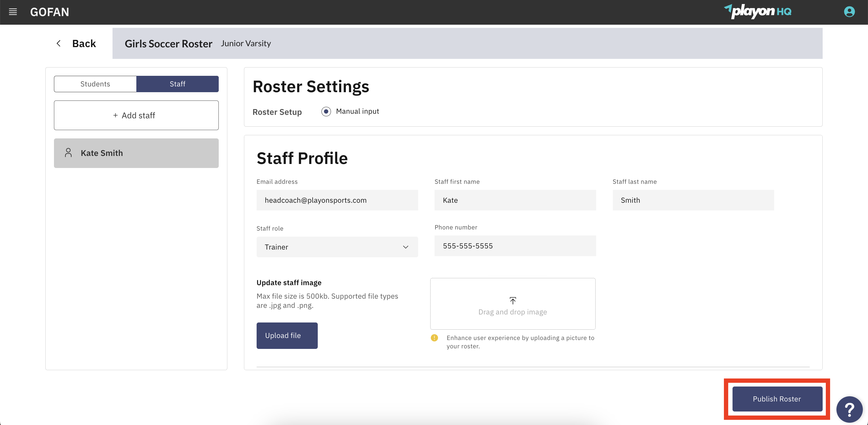This screenshot has height=425, width=868.
Task: Click the user account profile icon
Action: click(x=849, y=12)
